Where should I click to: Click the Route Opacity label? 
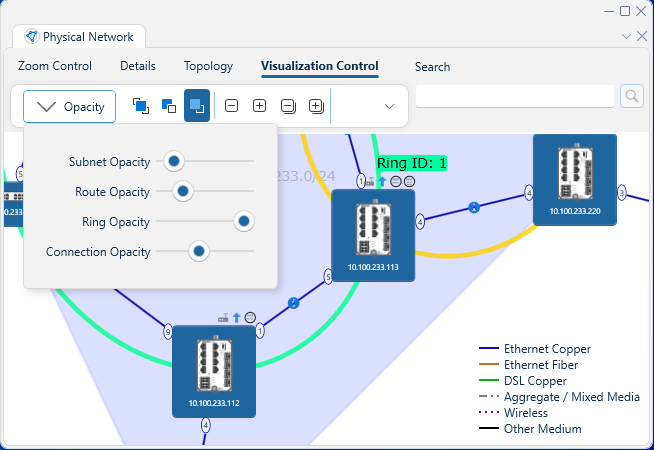click(x=112, y=192)
